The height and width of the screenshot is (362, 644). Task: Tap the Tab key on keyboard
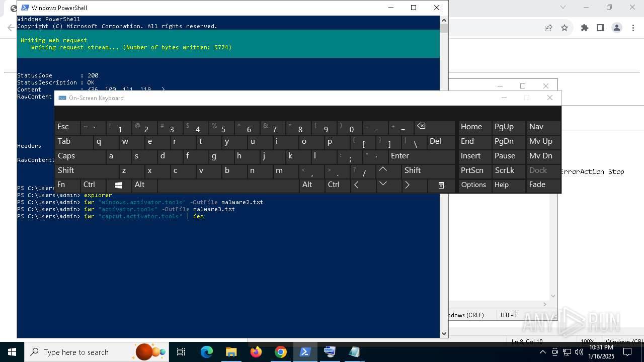click(x=74, y=142)
